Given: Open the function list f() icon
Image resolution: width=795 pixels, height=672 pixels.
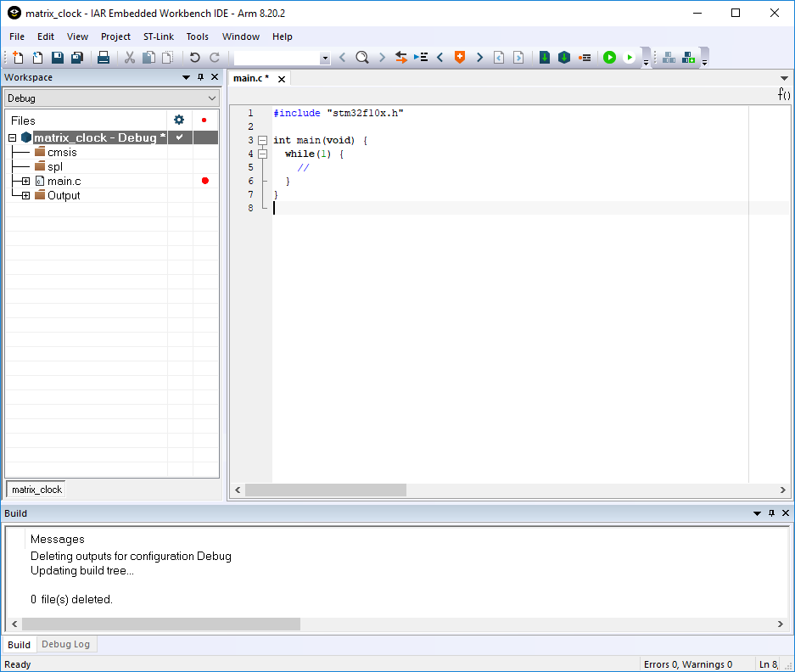Looking at the screenshot, I should [784, 94].
